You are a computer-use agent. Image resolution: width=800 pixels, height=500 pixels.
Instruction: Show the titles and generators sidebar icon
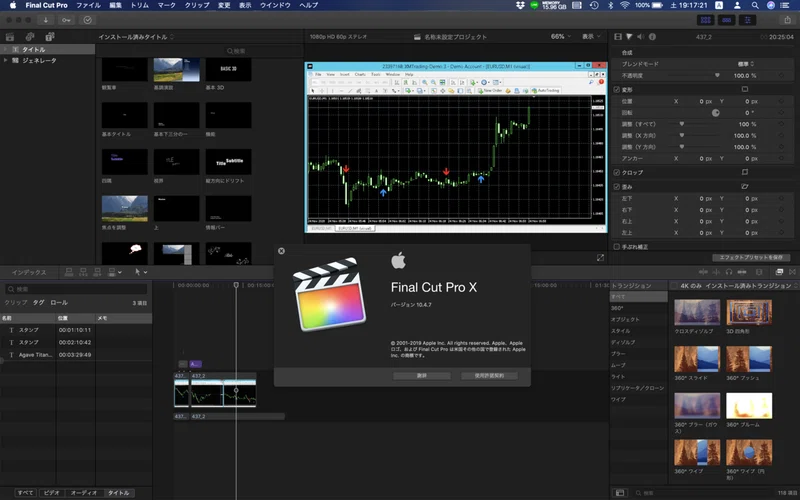coord(49,37)
